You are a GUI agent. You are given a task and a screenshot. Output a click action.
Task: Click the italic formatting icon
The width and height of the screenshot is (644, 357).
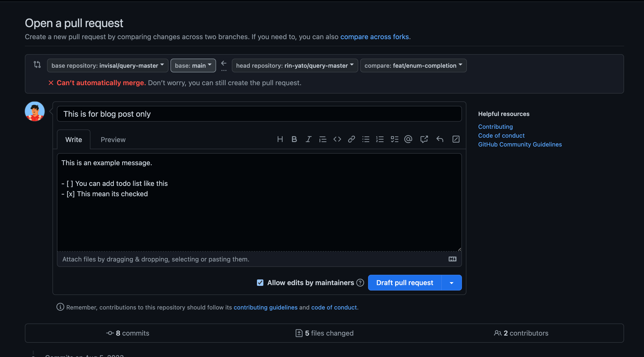click(308, 139)
